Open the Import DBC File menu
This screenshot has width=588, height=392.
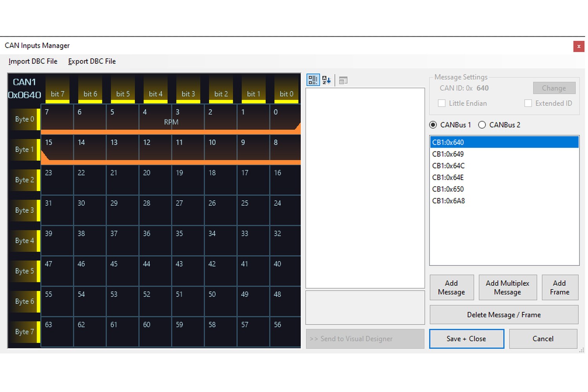pos(33,61)
